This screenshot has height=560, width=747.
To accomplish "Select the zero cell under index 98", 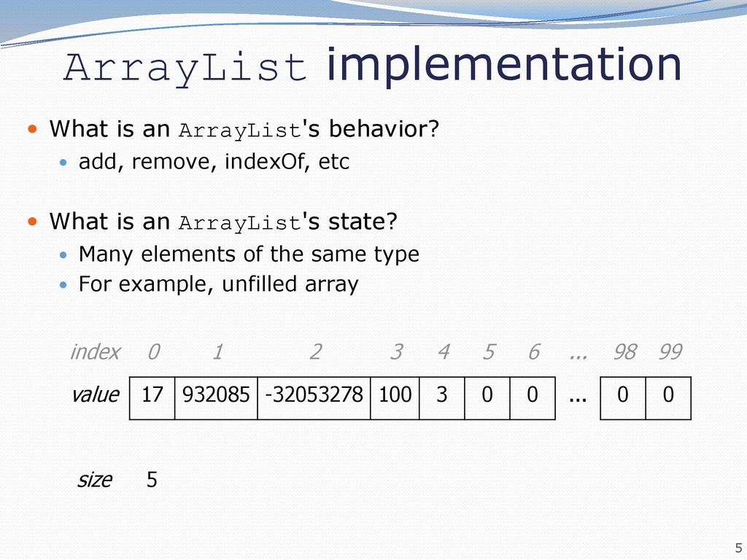I will coord(623,398).
